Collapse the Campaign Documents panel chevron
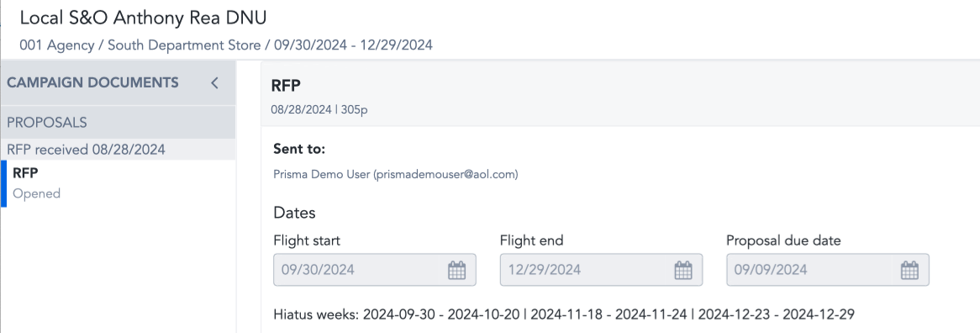980x333 pixels. (214, 82)
